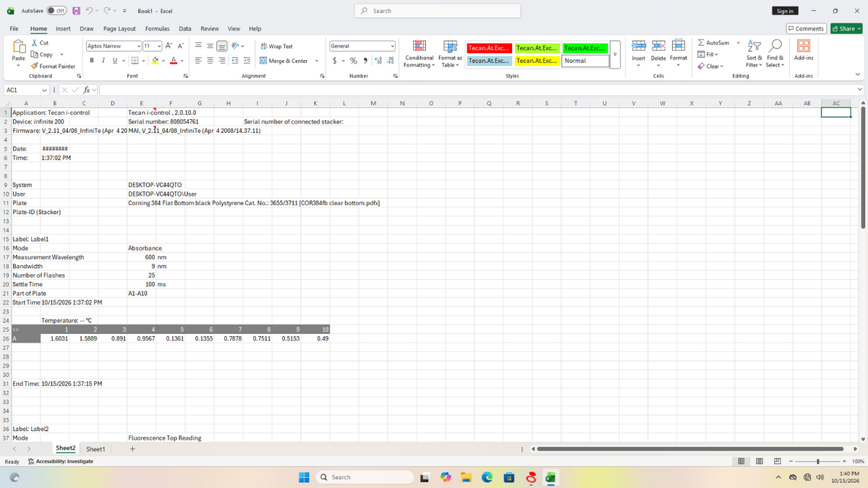Open File Explorer from the taskbar
Image resolution: width=868 pixels, height=488 pixels.
(x=467, y=477)
